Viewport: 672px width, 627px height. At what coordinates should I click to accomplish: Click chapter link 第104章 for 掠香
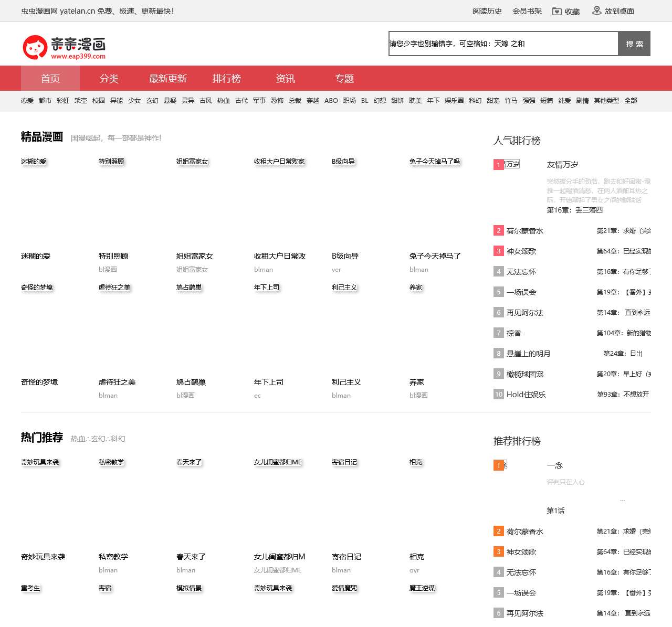pos(624,333)
